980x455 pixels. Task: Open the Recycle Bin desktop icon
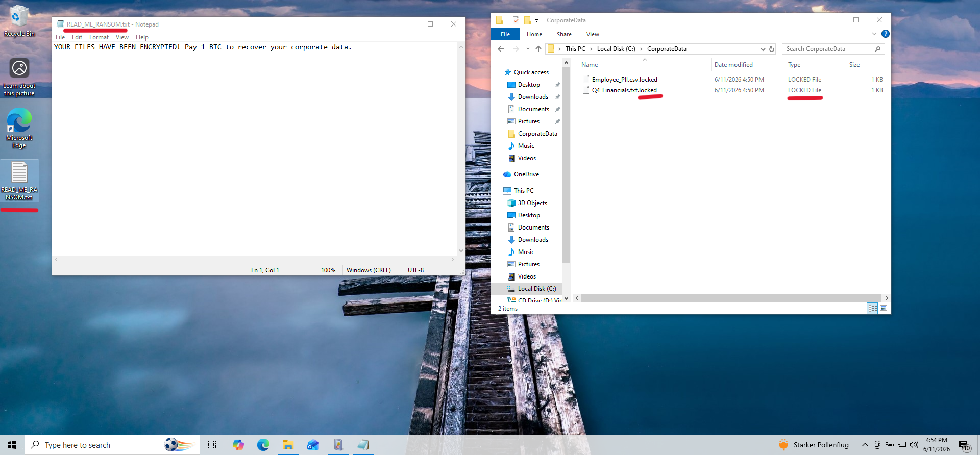19,21
